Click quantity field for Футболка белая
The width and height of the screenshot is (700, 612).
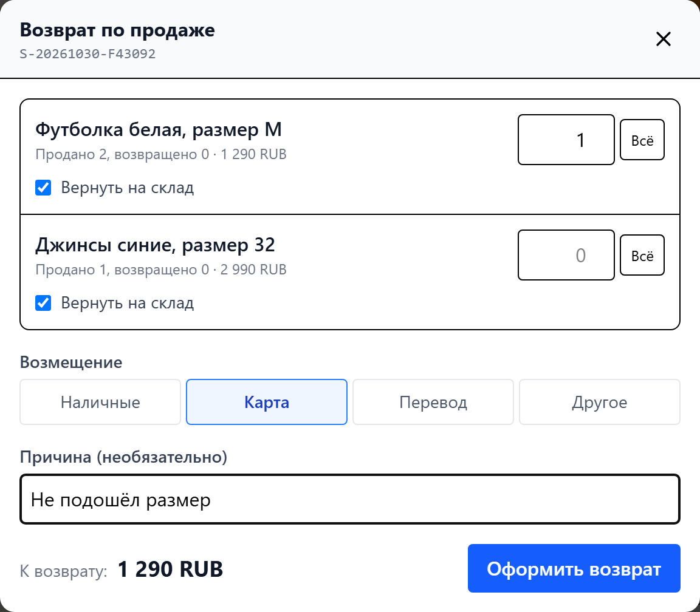566,140
